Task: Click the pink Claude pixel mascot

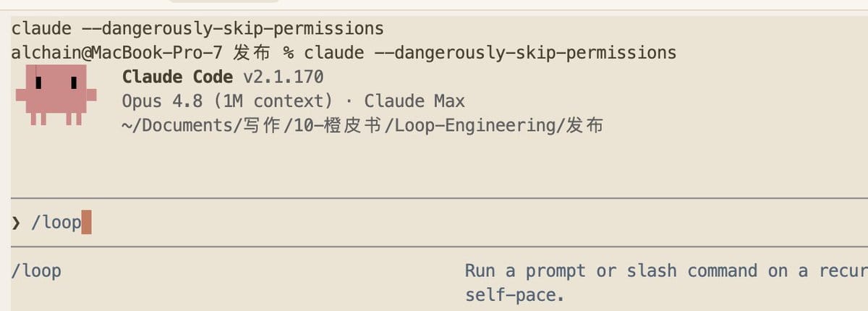Action: coord(56,95)
